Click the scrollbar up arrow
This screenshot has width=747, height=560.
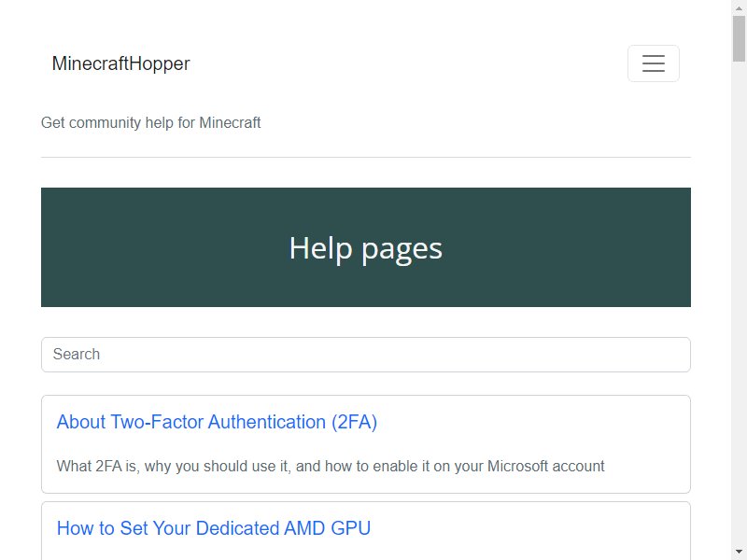739,7
